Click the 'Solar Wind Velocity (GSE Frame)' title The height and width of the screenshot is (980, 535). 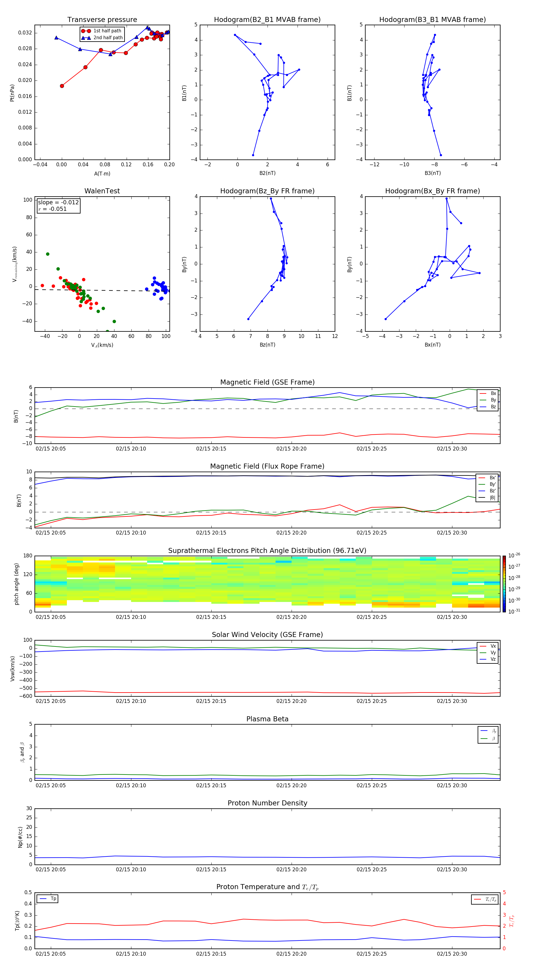[x=267, y=635]
